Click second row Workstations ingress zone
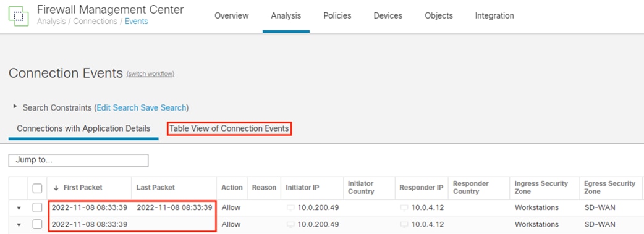This screenshot has width=644, height=234. [x=536, y=224]
